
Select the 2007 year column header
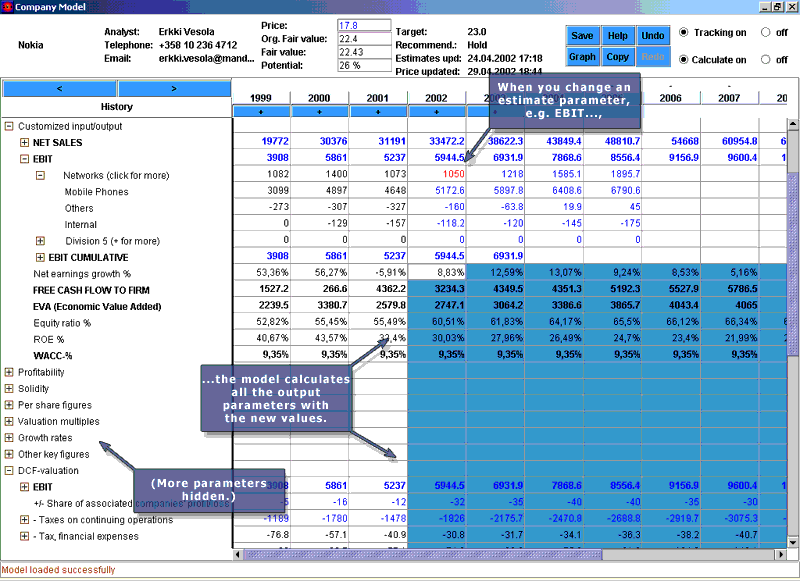tap(729, 98)
